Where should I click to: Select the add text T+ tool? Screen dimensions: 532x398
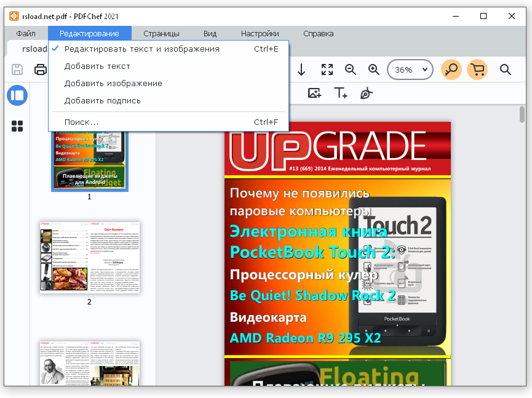click(x=340, y=93)
